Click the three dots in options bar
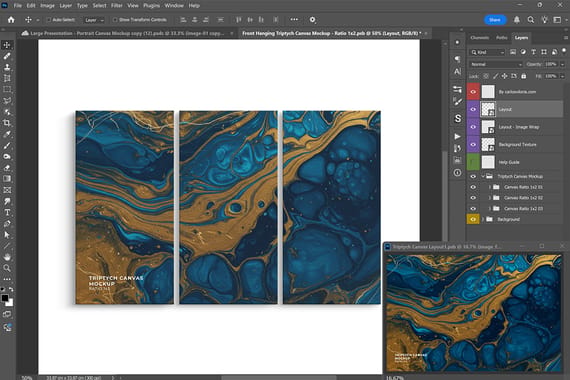This screenshot has width=570, height=380. (x=294, y=20)
